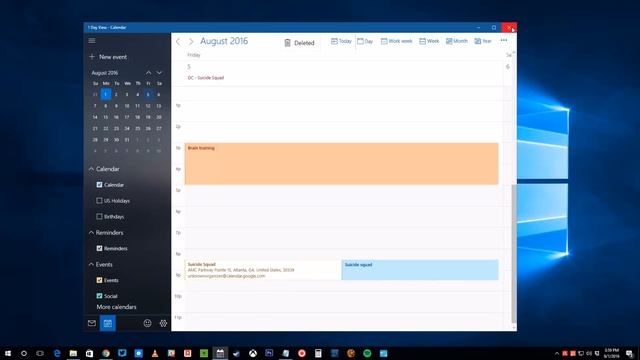Show hidden system tray icons
Image resolution: width=640 pixels, height=360 pixels.
[557, 353]
